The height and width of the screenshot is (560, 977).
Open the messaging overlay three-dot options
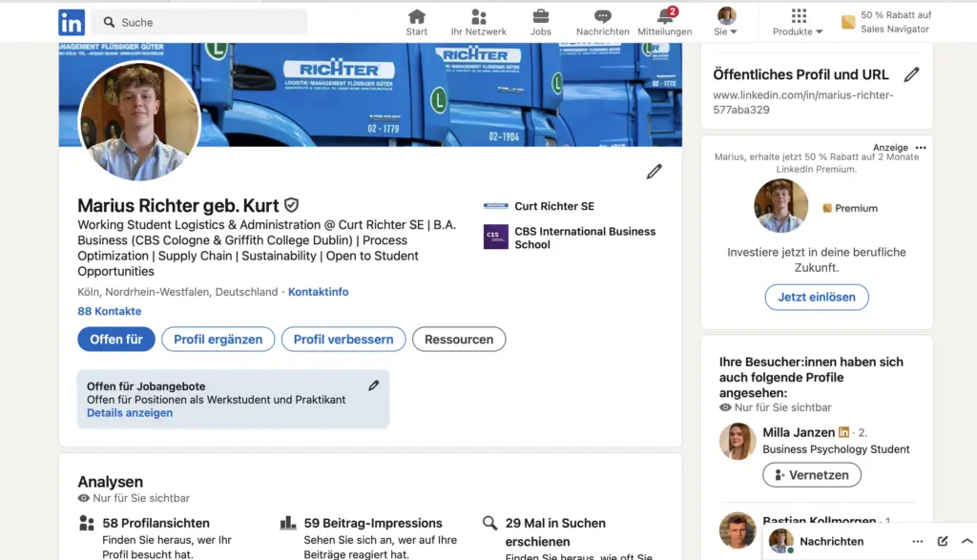[918, 541]
